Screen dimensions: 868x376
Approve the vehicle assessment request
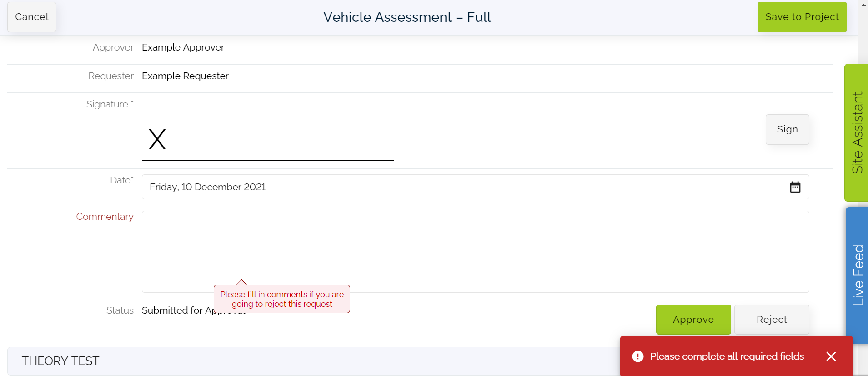pyautogui.click(x=693, y=319)
